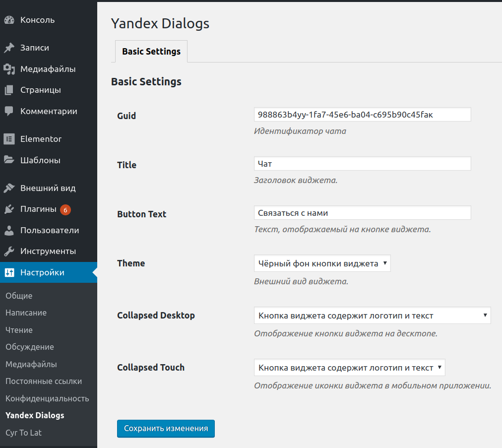Click the Title input field containing Чат
Viewport: 502px width, 448px height.
(363, 164)
